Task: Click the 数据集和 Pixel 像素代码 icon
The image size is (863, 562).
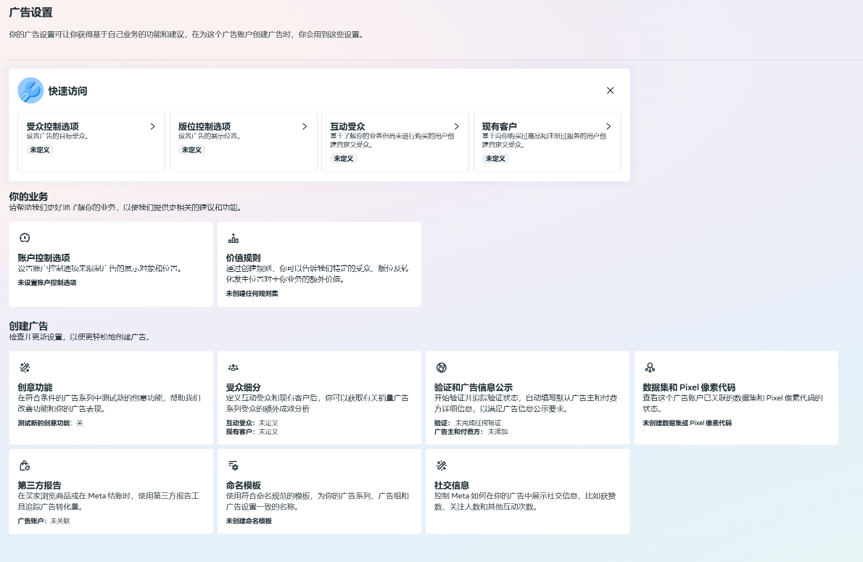Action: (650, 368)
